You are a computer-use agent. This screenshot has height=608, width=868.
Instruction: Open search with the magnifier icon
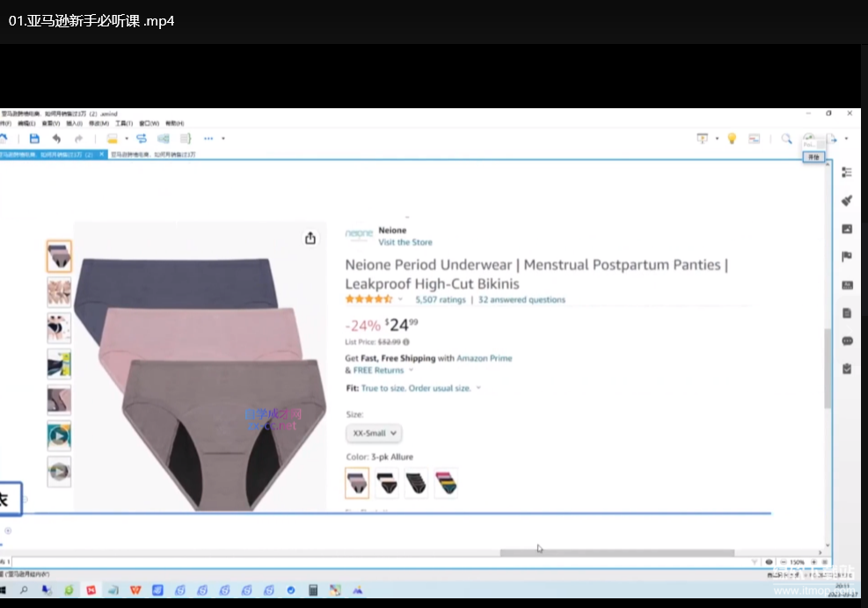(786, 138)
